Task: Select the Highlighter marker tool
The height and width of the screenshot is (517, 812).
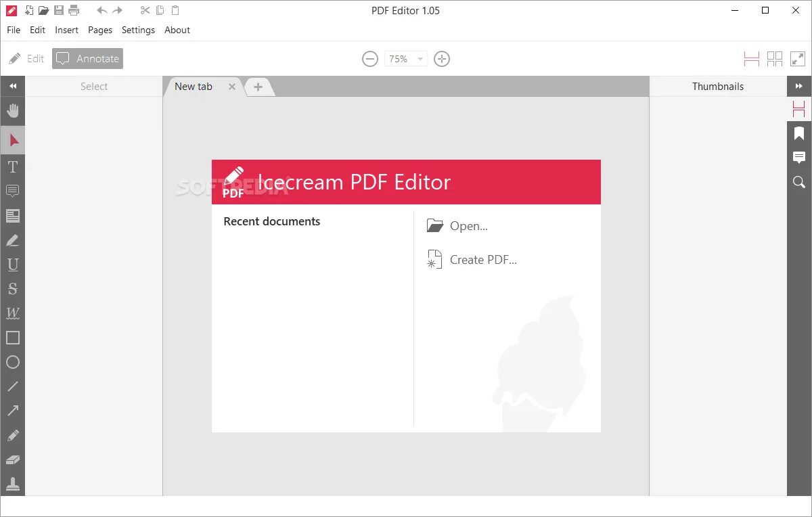Action: coord(12,240)
